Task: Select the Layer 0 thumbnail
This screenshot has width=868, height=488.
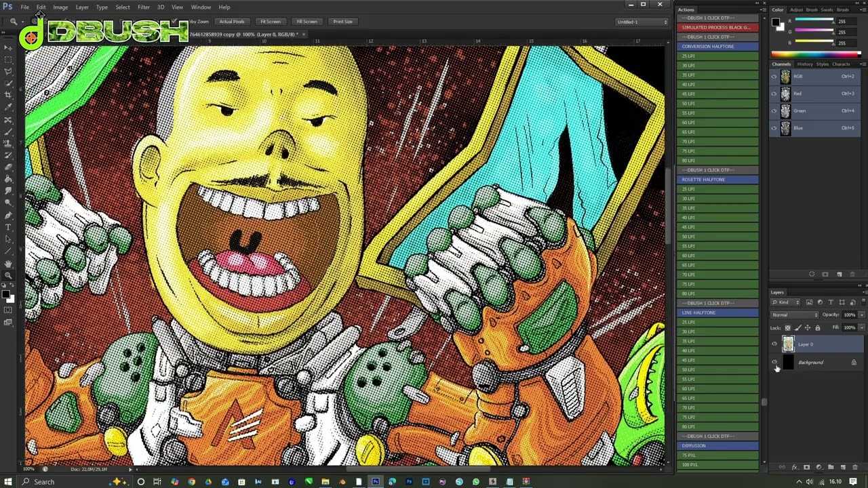Action: pos(788,344)
